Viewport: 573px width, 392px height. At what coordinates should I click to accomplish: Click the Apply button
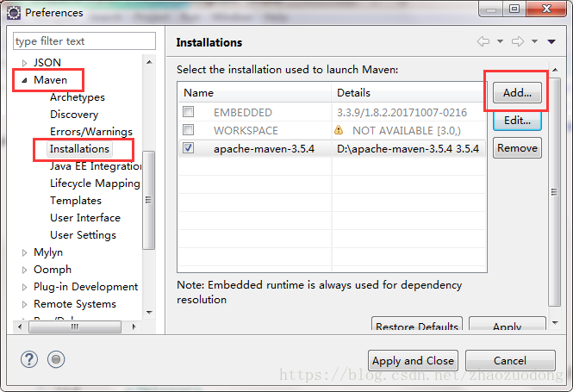[x=508, y=324]
